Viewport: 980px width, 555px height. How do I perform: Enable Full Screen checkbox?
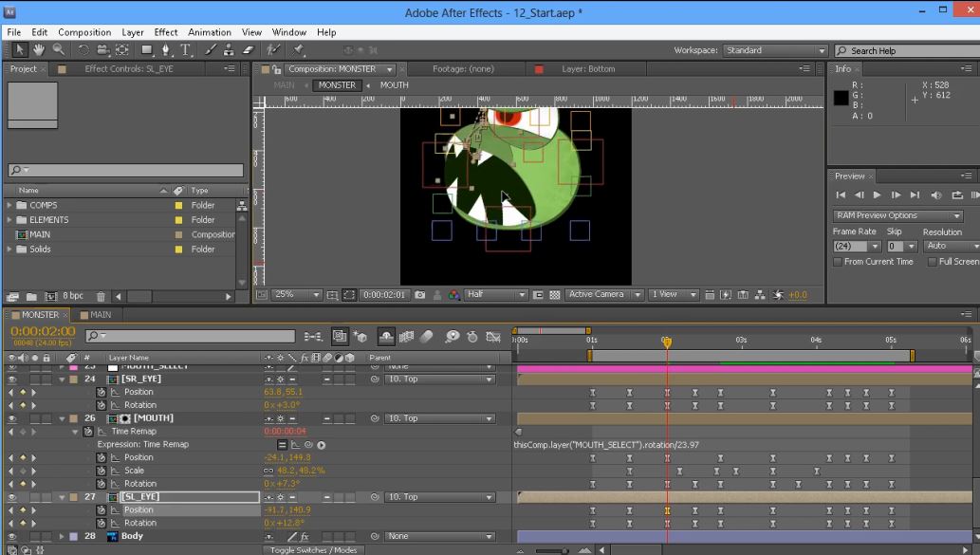[x=932, y=262]
